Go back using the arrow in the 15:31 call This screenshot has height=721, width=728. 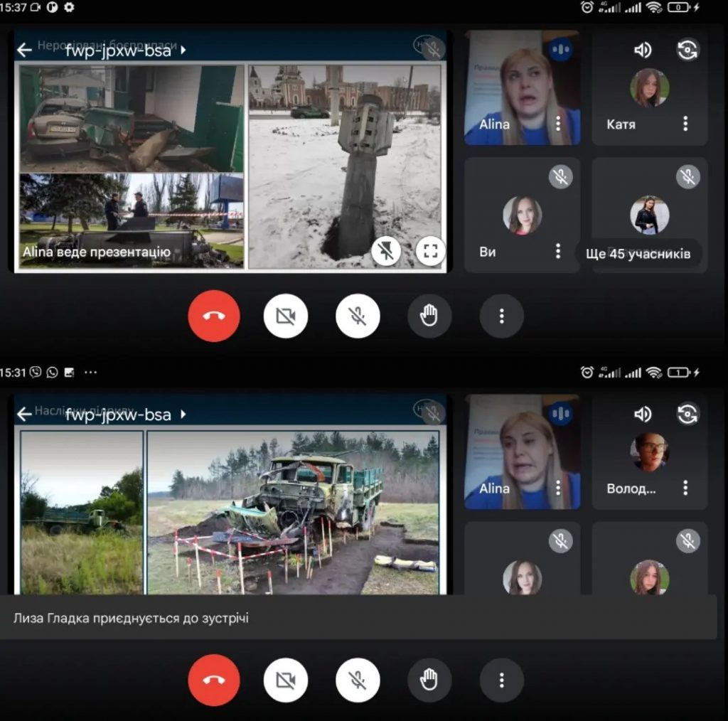(x=25, y=415)
